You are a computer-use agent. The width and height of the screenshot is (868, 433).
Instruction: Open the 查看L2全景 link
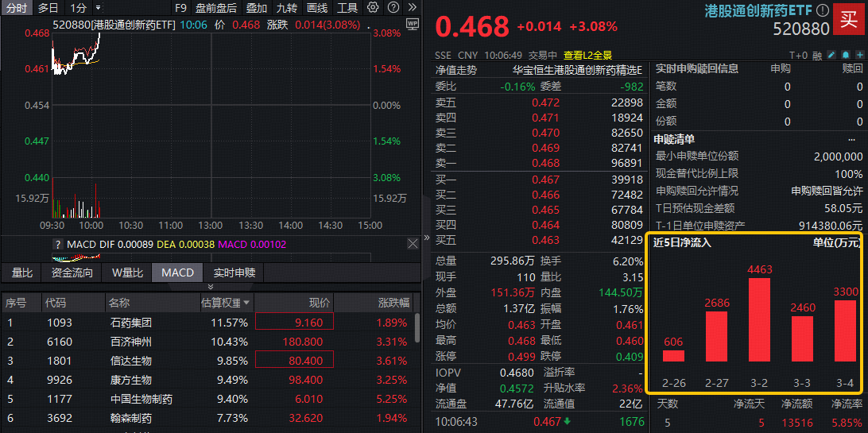(x=587, y=56)
